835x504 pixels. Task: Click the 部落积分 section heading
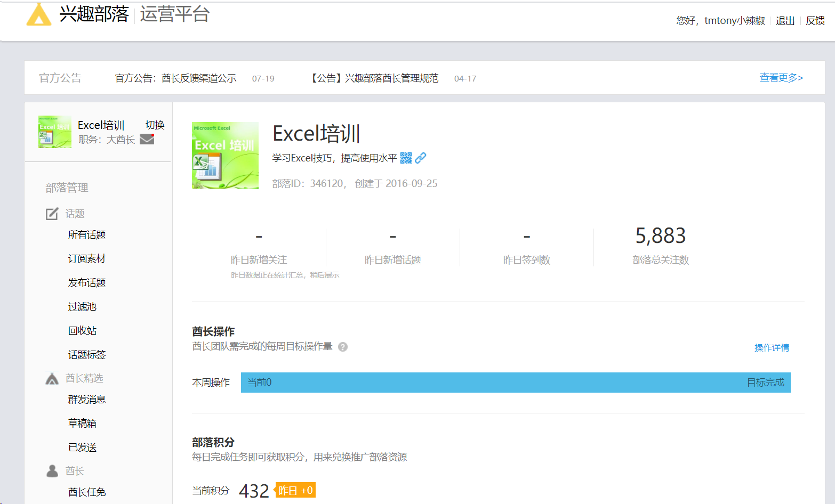pyautogui.click(x=213, y=442)
